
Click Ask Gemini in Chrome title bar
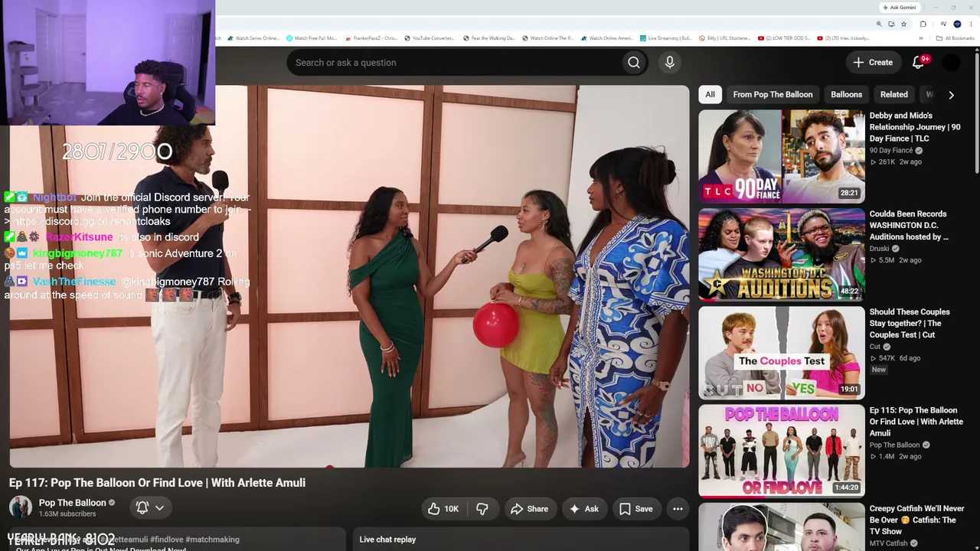(x=900, y=8)
